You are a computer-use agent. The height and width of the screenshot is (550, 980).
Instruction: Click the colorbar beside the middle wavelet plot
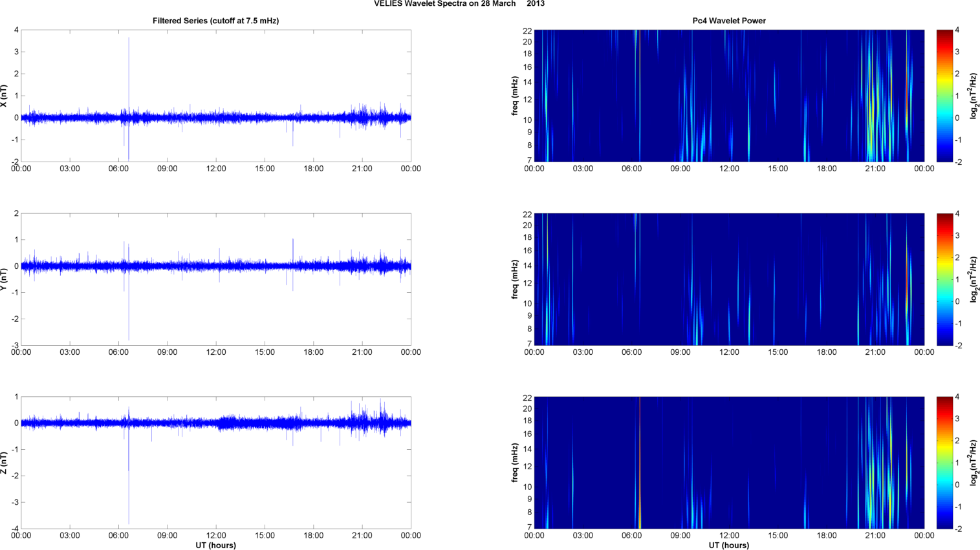(x=944, y=279)
